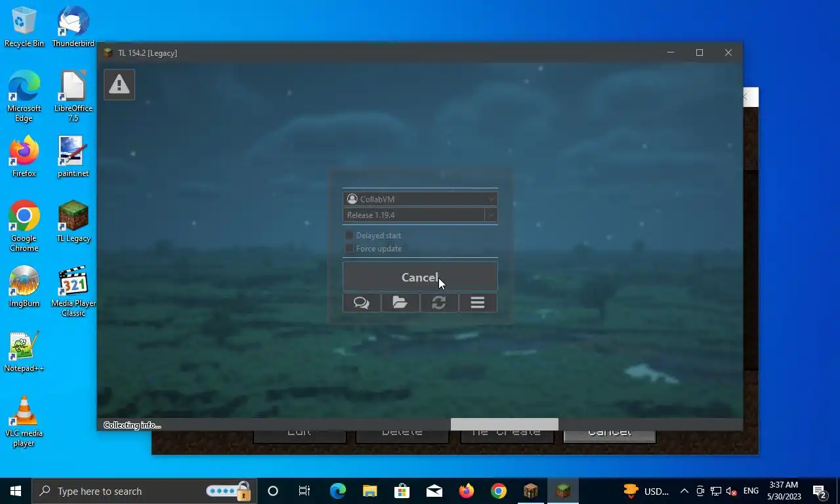Enable the Force update checkbox
The height and width of the screenshot is (504, 840).
point(349,248)
